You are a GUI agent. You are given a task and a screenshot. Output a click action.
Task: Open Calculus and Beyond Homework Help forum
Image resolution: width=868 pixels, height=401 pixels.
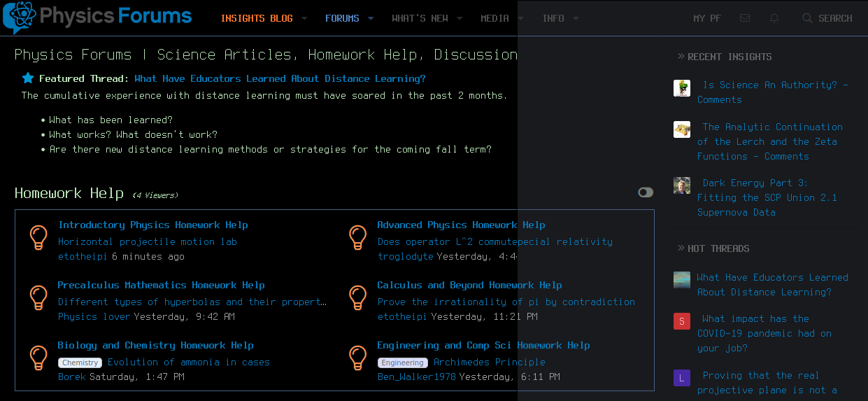(x=469, y=285)
